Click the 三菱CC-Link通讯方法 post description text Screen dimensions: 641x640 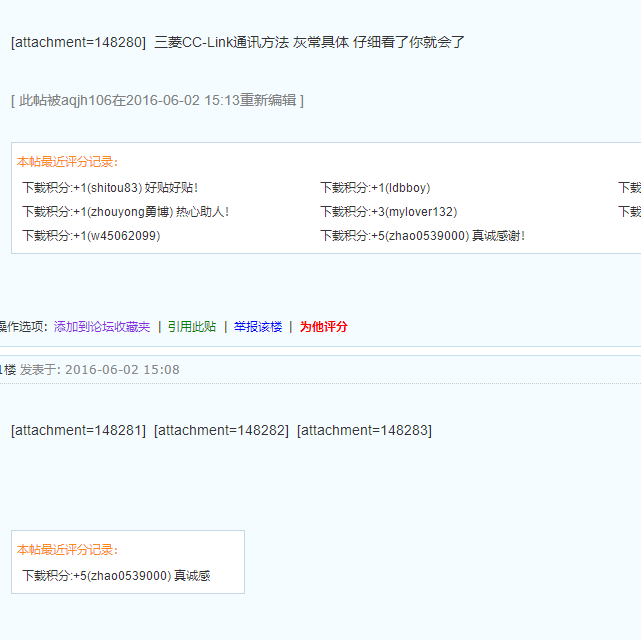pyautogui.click(x=310, y=42)
